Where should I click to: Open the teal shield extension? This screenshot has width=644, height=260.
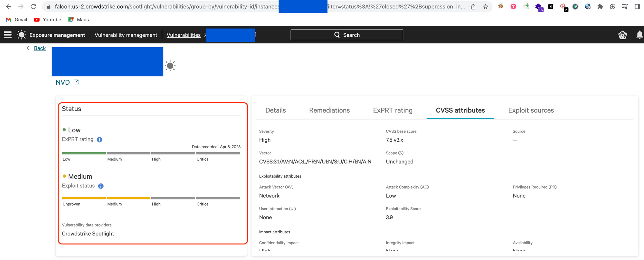(x=575, y=6)
